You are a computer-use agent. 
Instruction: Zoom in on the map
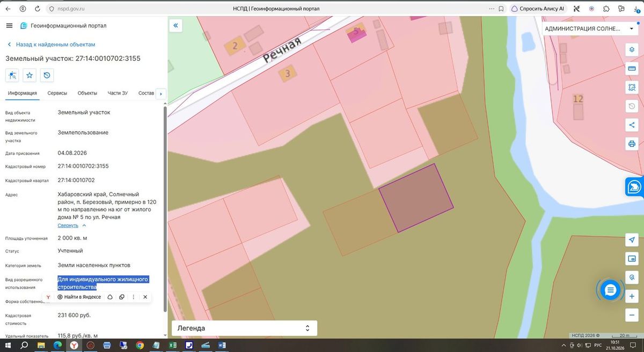632,296
